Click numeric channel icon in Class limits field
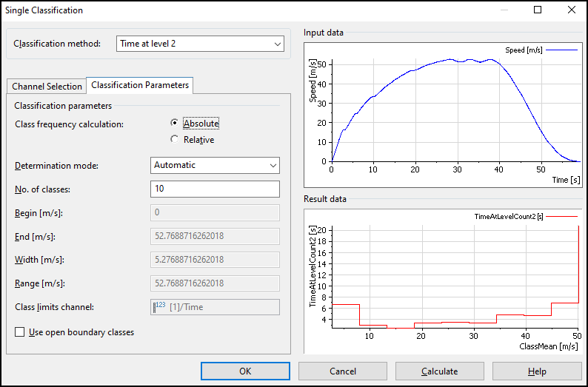 (159, 307)
